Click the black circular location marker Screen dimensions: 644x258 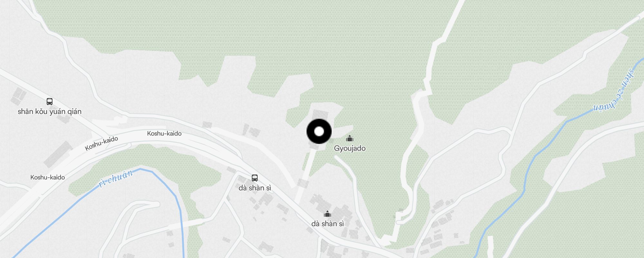point(319,131)
